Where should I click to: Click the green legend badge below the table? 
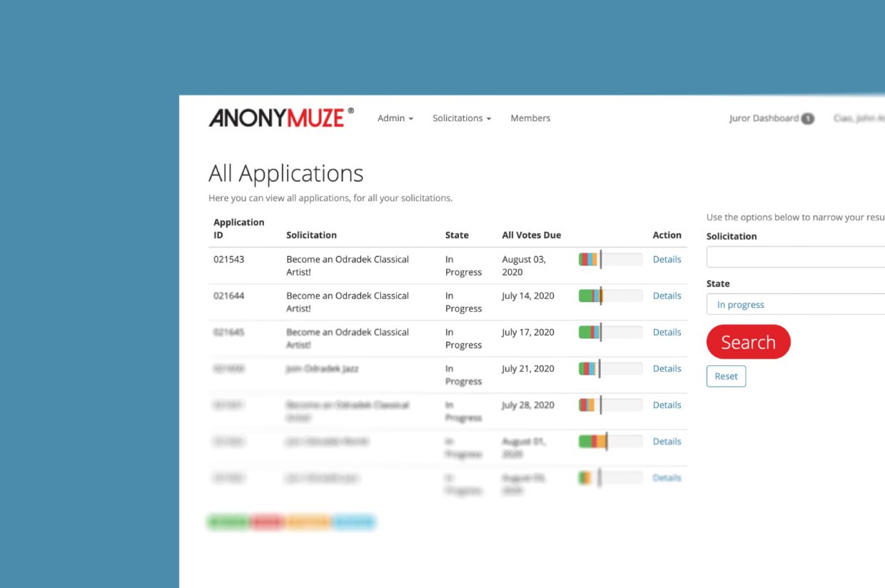[x=228, y=522]
